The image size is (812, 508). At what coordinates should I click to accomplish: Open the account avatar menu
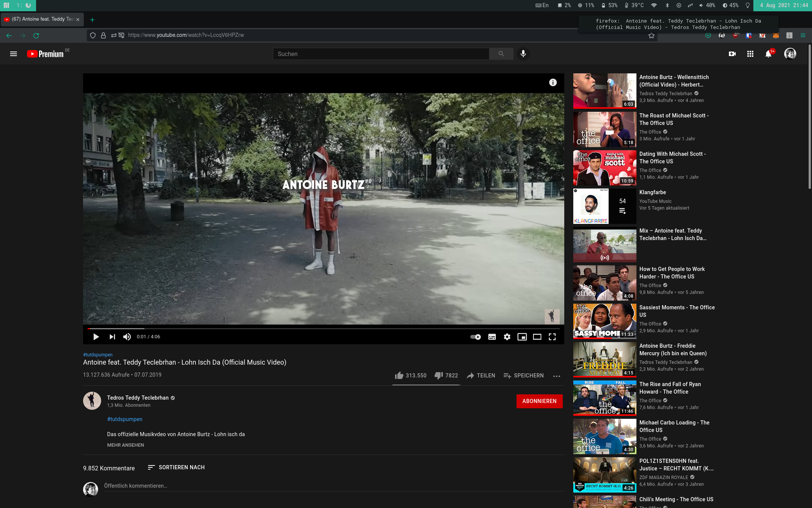click(x=790, y=54)
